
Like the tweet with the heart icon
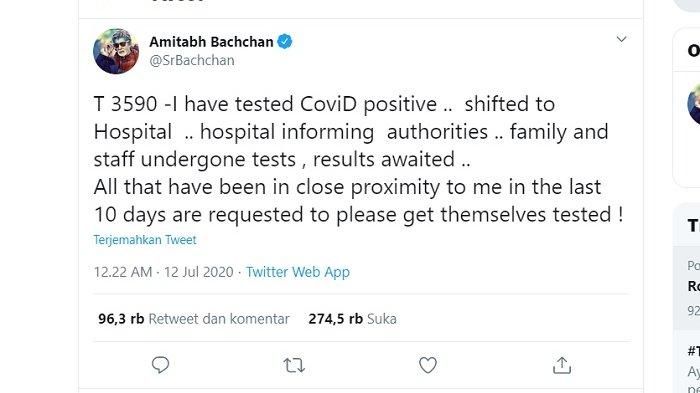coord(428,365)
